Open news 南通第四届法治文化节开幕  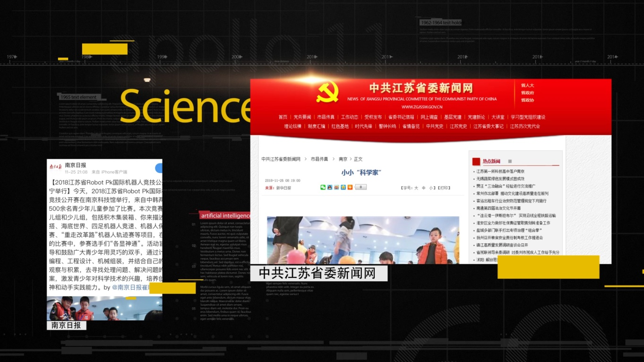pyautogui.click(x=498, y=208)
